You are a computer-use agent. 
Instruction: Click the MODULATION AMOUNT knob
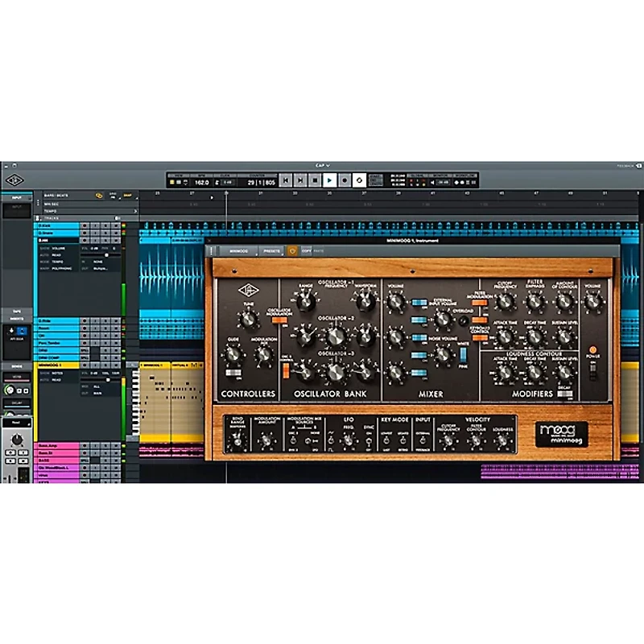(266, 440)
